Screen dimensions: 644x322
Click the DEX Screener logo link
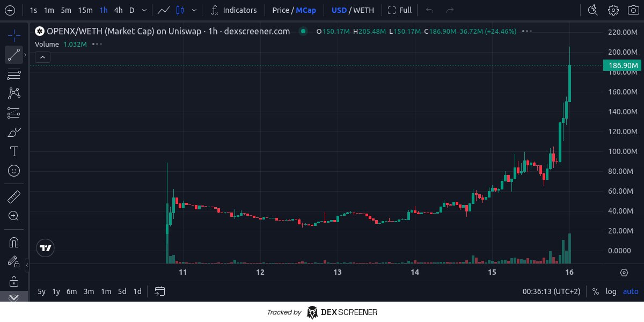[x=342, y=312]
